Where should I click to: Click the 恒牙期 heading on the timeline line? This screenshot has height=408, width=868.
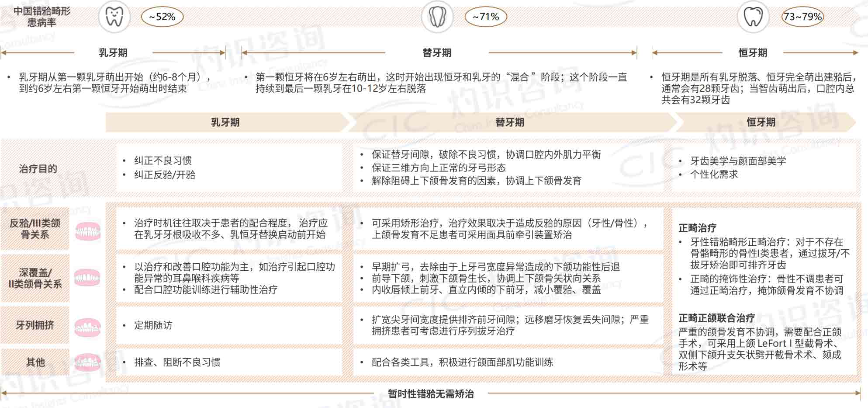click(753, 53)
